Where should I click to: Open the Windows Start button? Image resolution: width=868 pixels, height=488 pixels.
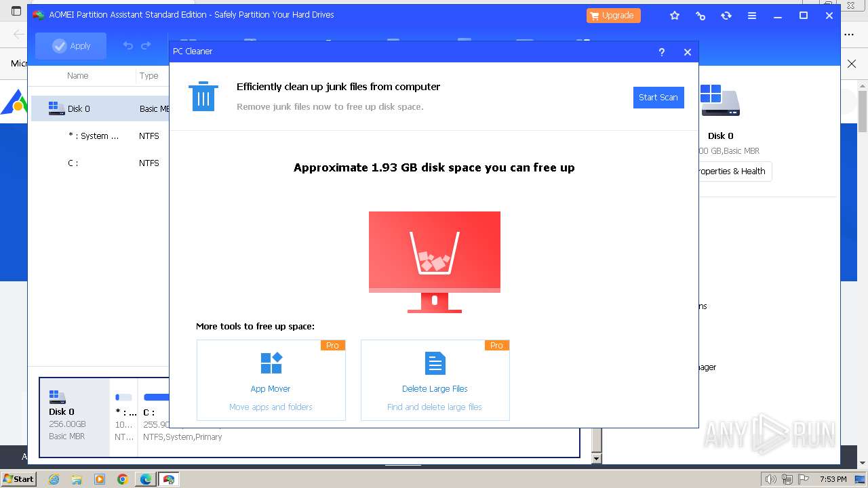[18, 479]
